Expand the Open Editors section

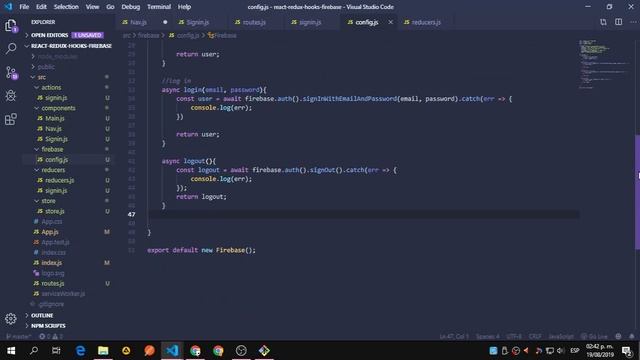pyautogui.click(x=68, y=35)
